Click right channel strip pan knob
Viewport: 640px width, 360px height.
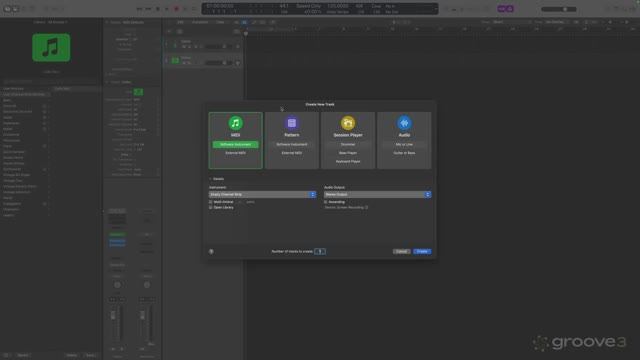pyautogui.click(x=147, y=285)
